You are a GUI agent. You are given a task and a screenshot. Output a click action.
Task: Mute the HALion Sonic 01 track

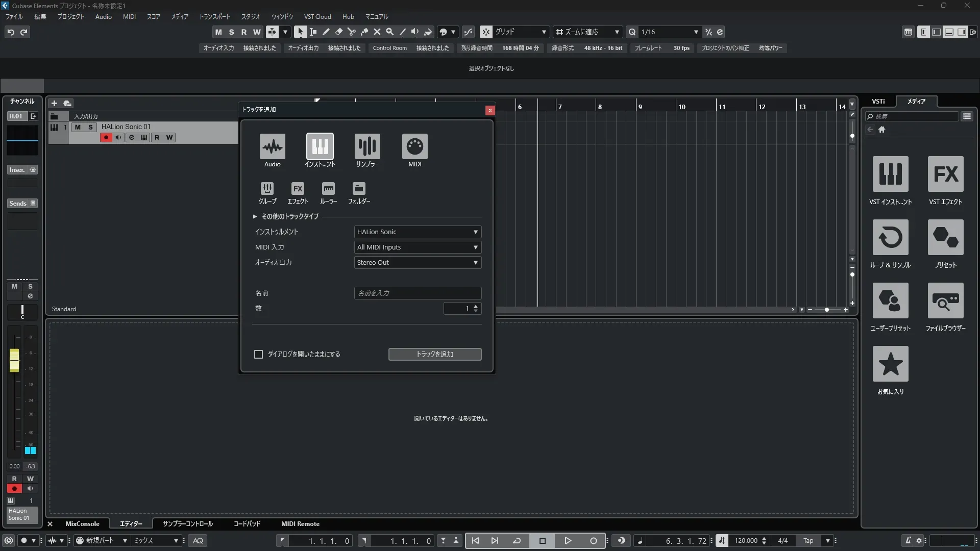pyautogui.click(x=78, y=127)
